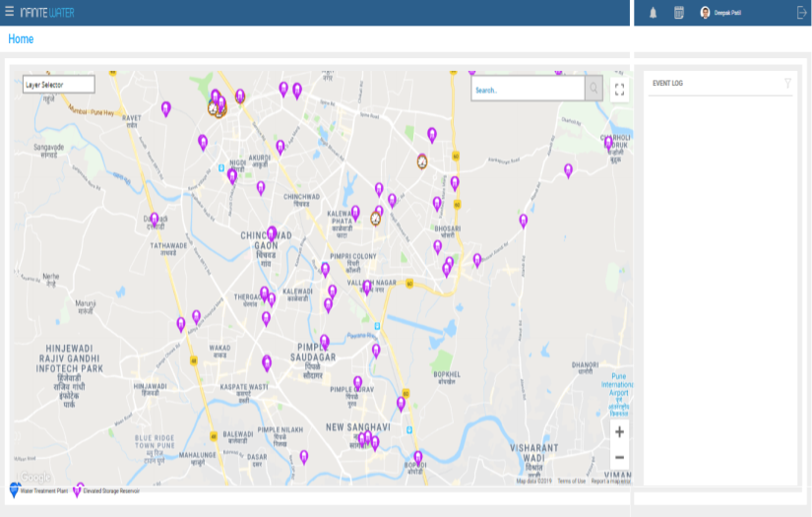Open notifications bell

pos(653,13)
